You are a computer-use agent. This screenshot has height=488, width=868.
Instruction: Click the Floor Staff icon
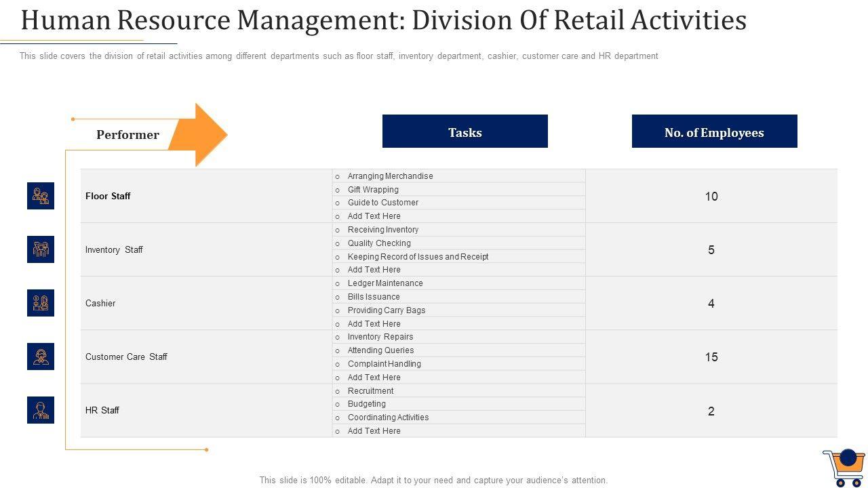coord(41,196)
